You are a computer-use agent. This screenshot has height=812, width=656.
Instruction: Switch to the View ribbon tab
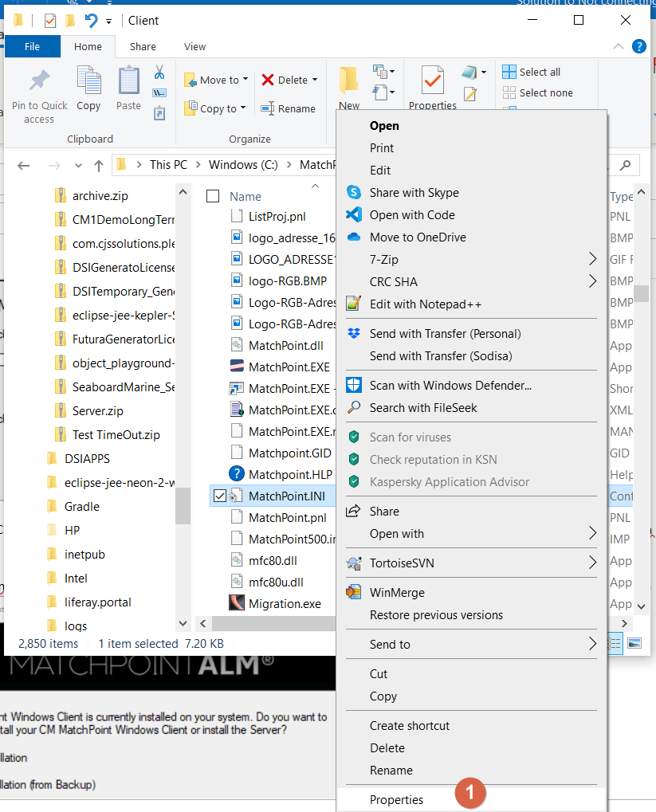click(x=194, y=46)
